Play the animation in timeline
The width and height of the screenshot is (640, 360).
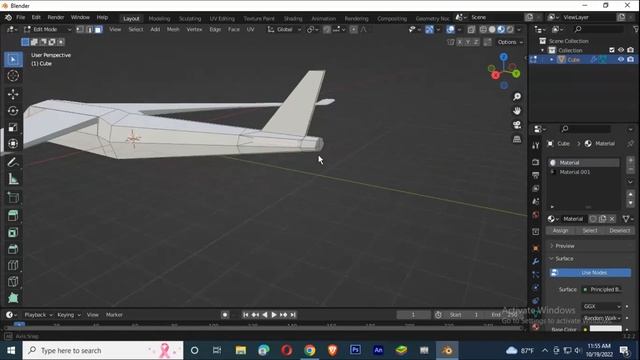click(x=274, y=315)
